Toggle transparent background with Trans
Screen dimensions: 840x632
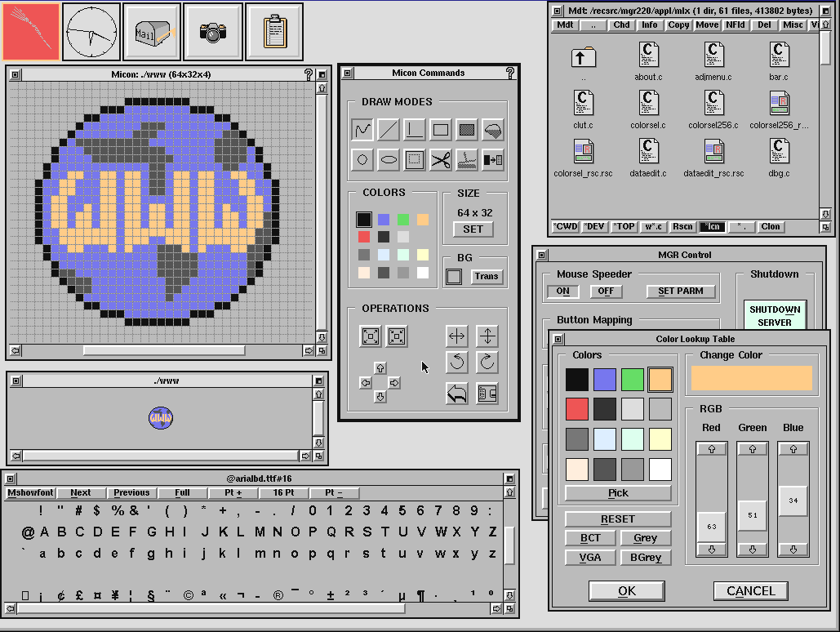coord(487,276)
